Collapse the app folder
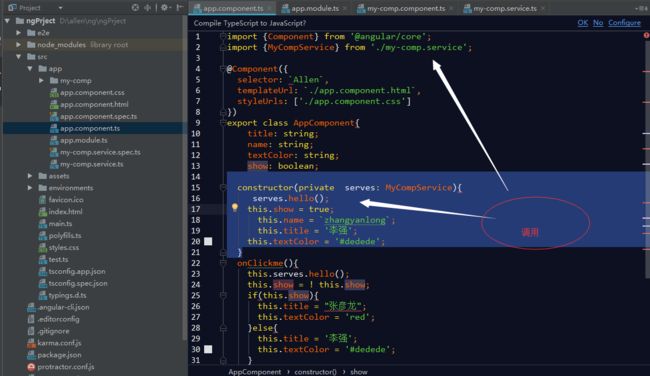650x376 pixels. coord(30,68)
